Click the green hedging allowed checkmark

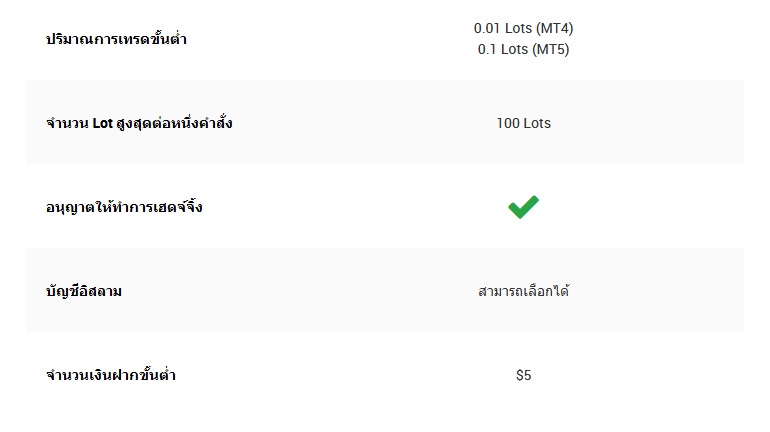point(523,207)
